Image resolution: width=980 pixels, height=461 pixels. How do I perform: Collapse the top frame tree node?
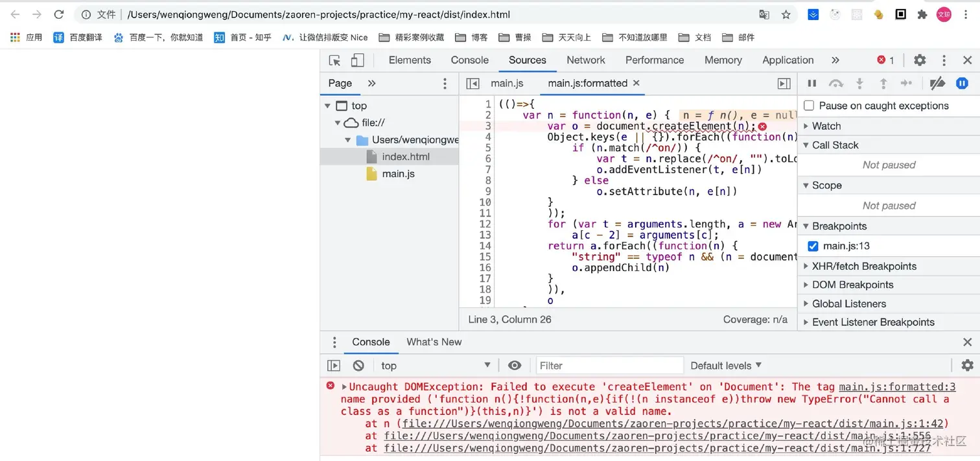(327, 106)
